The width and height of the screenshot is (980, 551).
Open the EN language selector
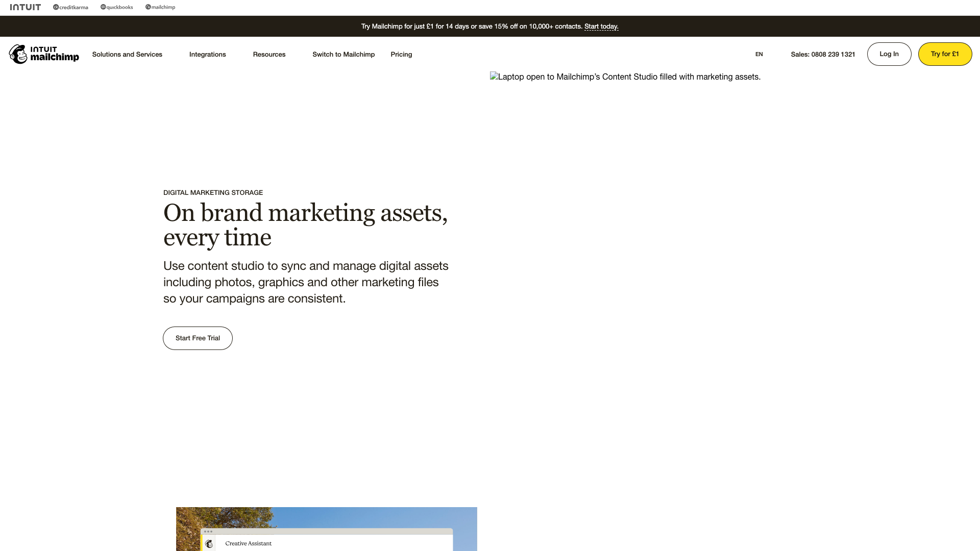click(759, 54)
